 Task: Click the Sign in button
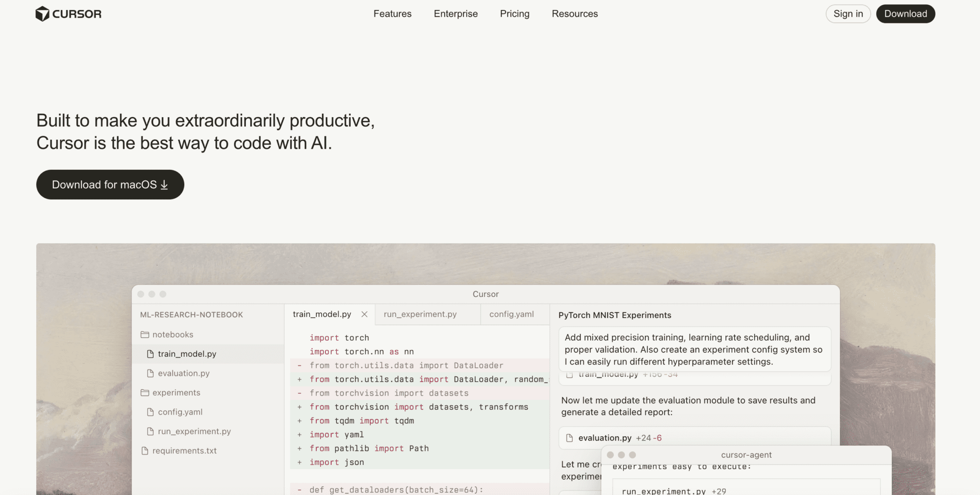pos(848,13)
